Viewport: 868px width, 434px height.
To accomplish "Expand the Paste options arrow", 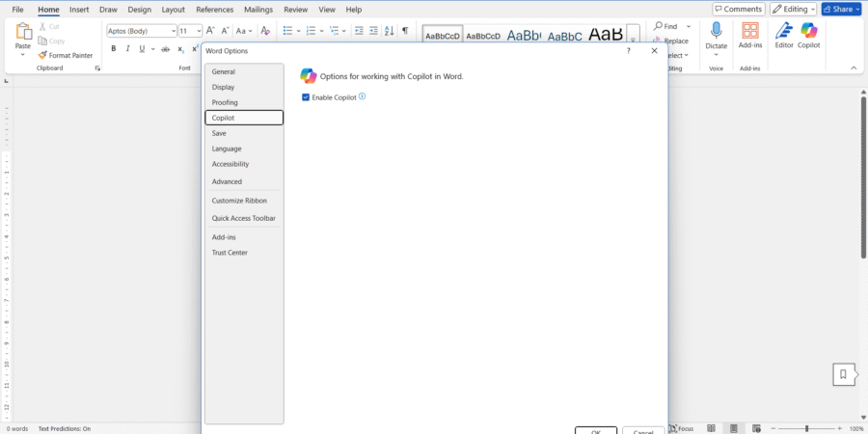I will click(23, 55).
